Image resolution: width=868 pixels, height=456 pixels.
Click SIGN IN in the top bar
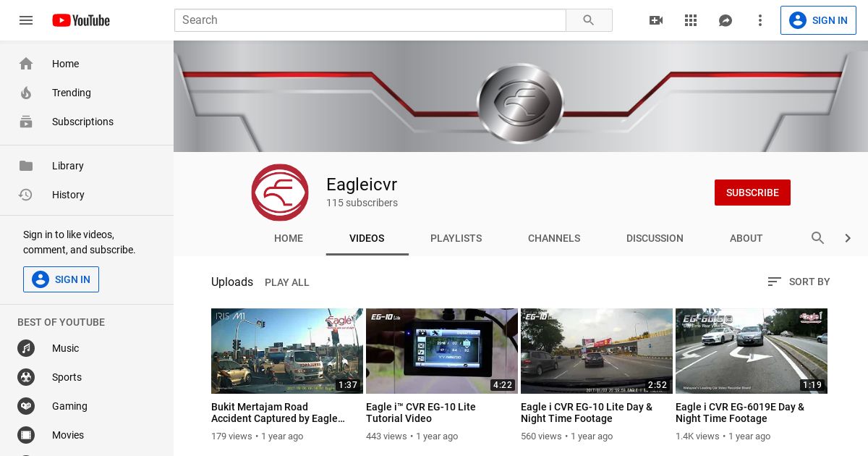[x=818, y=20]
